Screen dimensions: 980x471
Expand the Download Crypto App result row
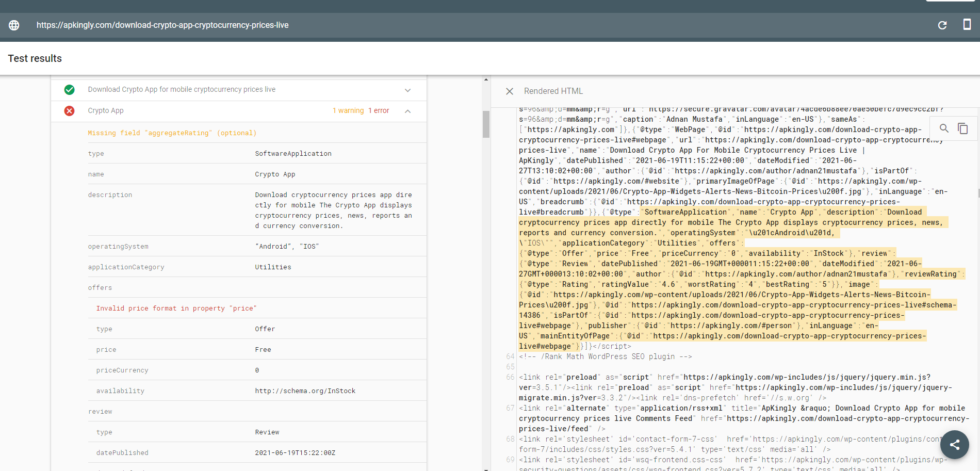coord(407,90)
